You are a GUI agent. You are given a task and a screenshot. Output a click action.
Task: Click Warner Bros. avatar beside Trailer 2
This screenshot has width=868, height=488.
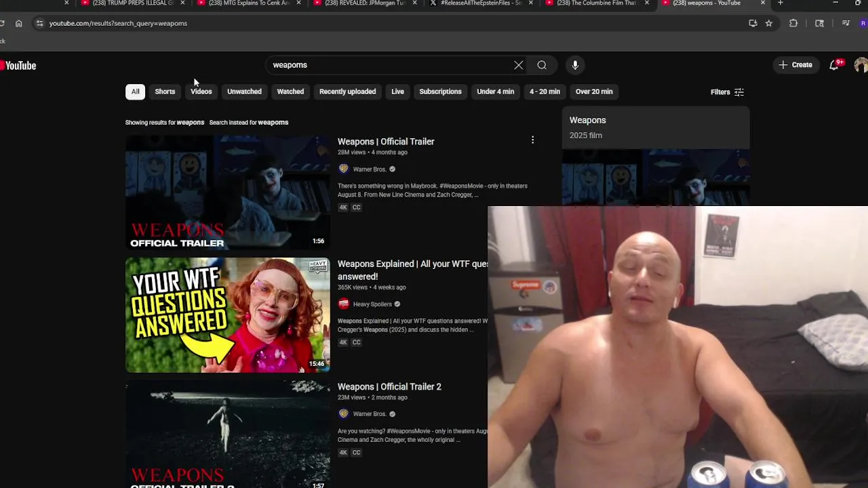coord(343,413)
